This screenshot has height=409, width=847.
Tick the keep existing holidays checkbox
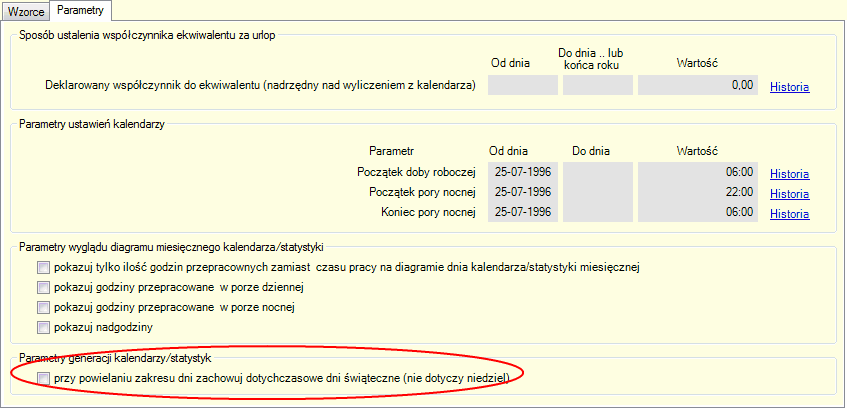pos(43,378)
